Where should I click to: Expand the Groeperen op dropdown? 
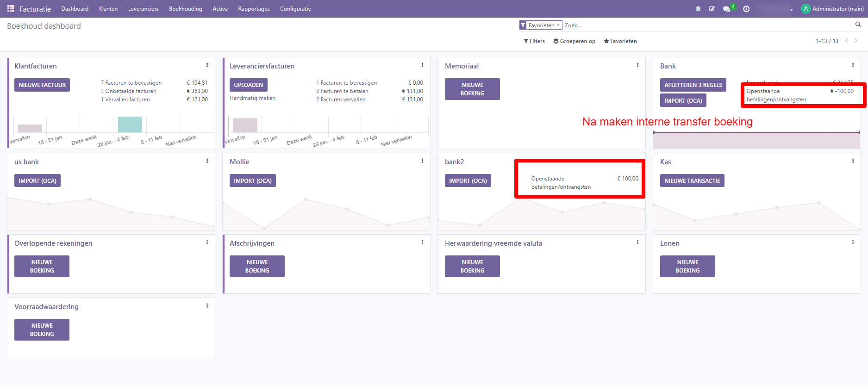click(574, 41)
